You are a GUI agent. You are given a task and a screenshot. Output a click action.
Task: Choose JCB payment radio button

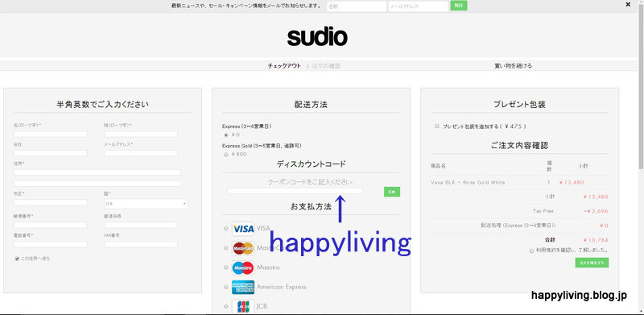coord(226,306)
